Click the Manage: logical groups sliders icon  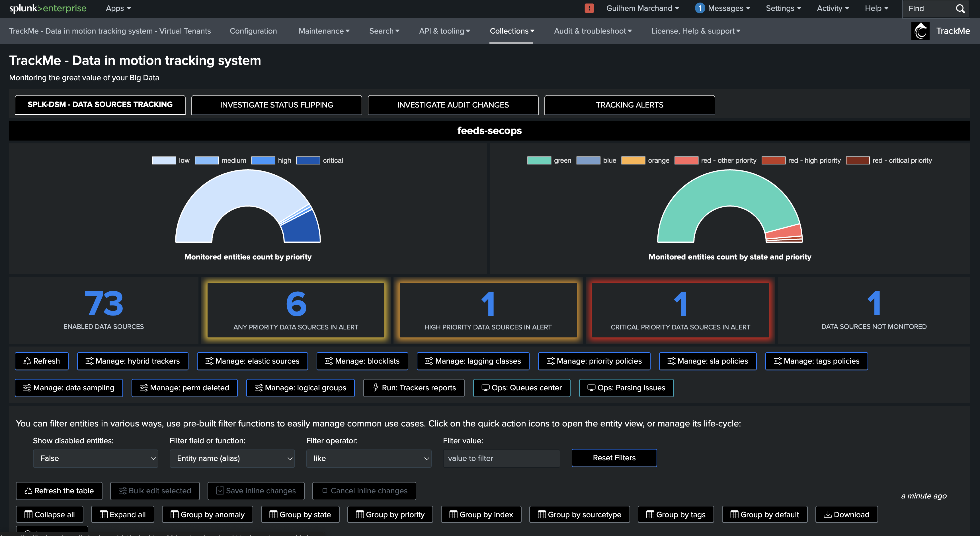point(259,387)
